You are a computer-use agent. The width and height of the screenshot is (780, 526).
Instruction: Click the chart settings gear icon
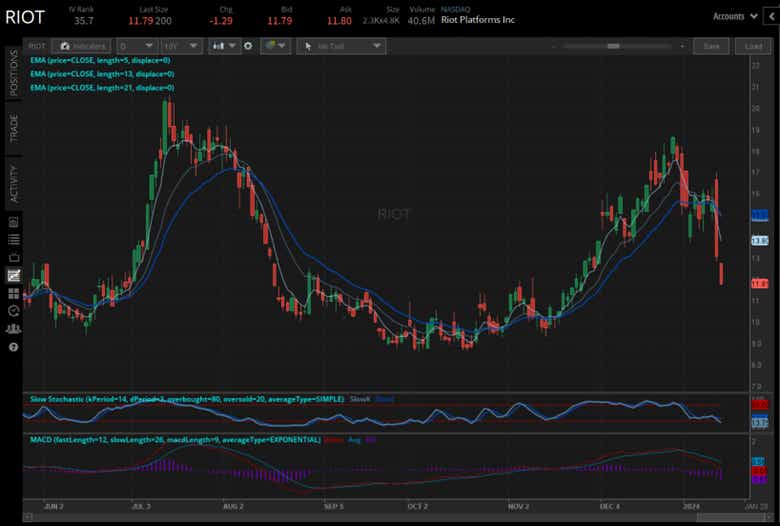248,46
